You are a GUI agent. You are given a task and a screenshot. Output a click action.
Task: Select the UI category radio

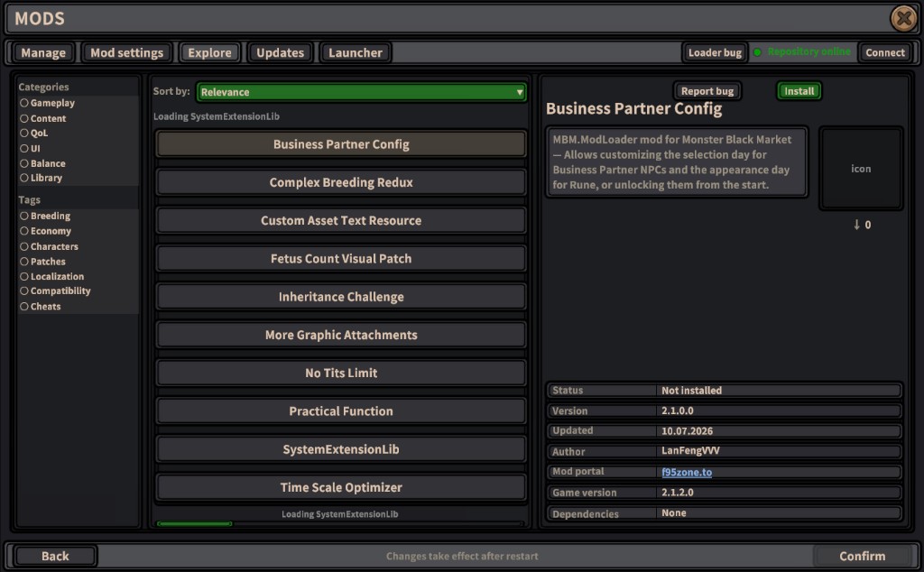pyautogui.click(x=24, y=149)
